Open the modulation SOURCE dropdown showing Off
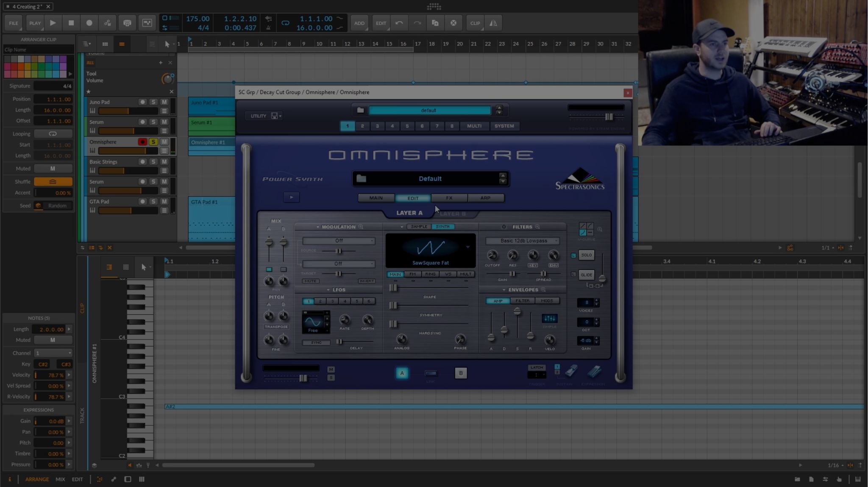The width and height of the screenshot is (868, 487). pos(339,241)
